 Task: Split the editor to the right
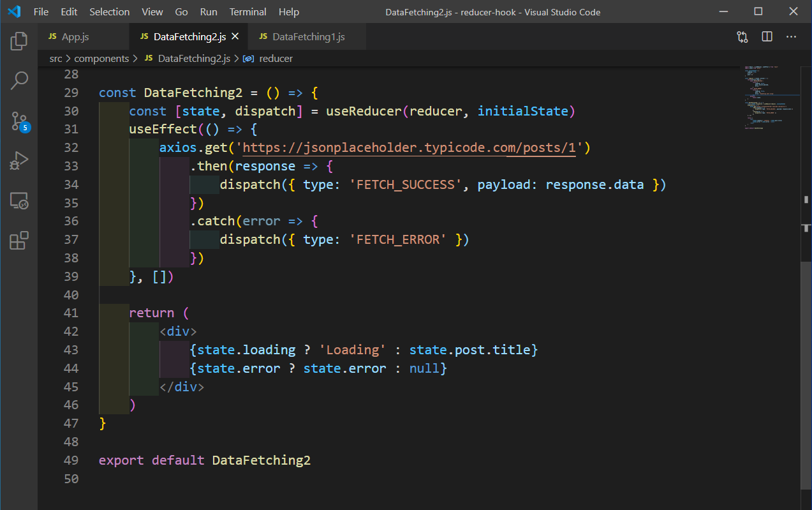click(x=767, y=37)
